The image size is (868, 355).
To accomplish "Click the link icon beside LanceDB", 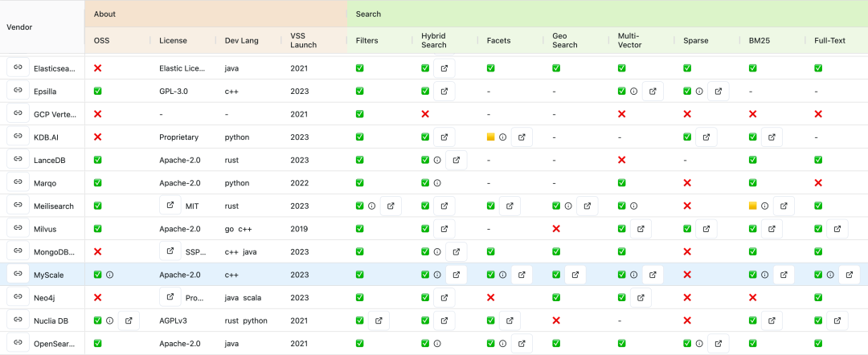I will [x=18, y=161].
